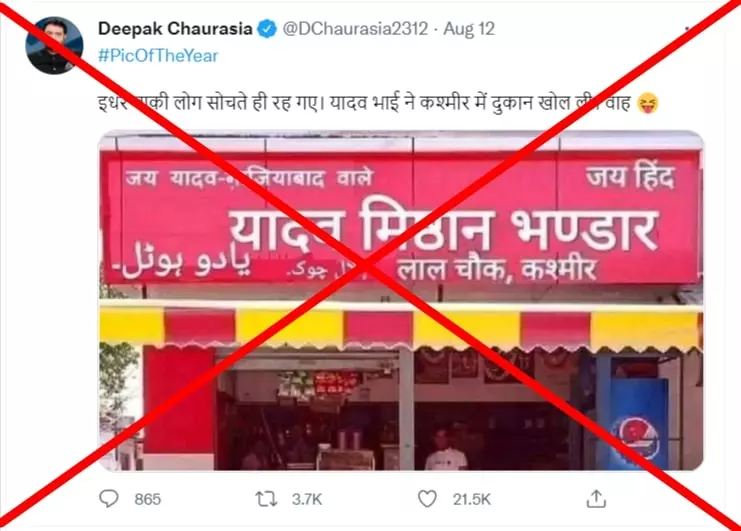Retweet using the retweet arrows icon

pos(267,499)
